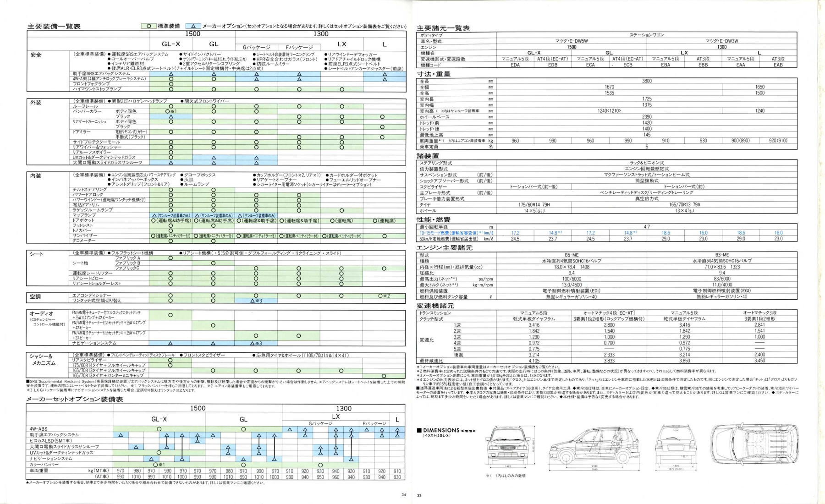Click the page number 32
Viewport: 825px width, 504px height.
point(419,495)
